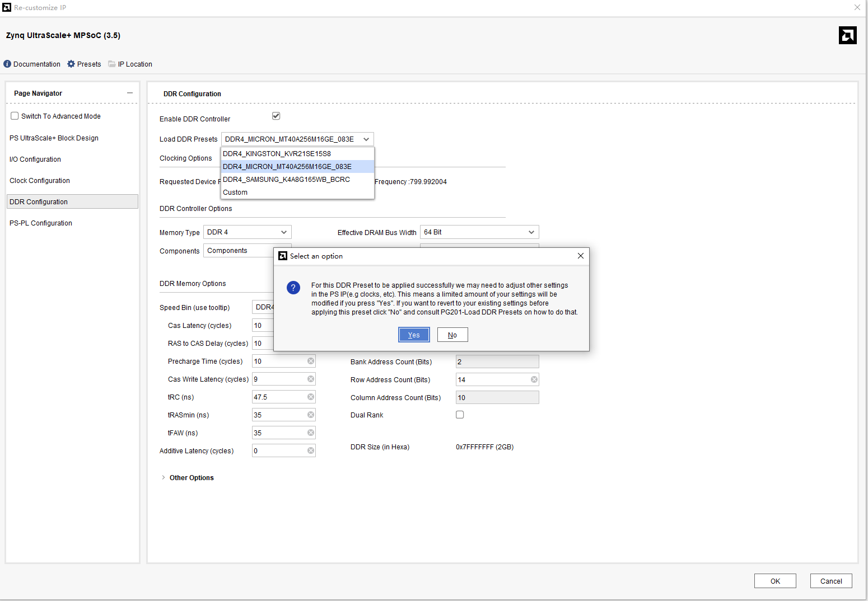Enable Dual Rank checkbox
Screen dimensions: 868x601
coord(460,415)
